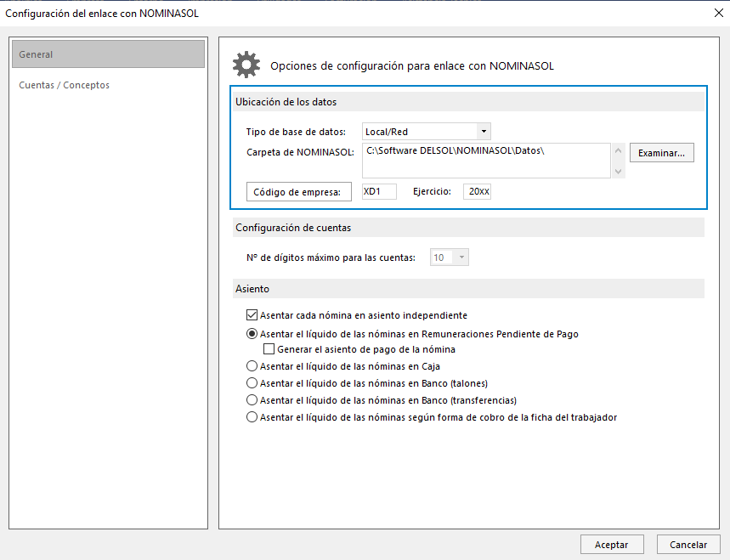730x560 pixels.
Task: Click the Nº de dígitos máximo label
Action: 331,257
